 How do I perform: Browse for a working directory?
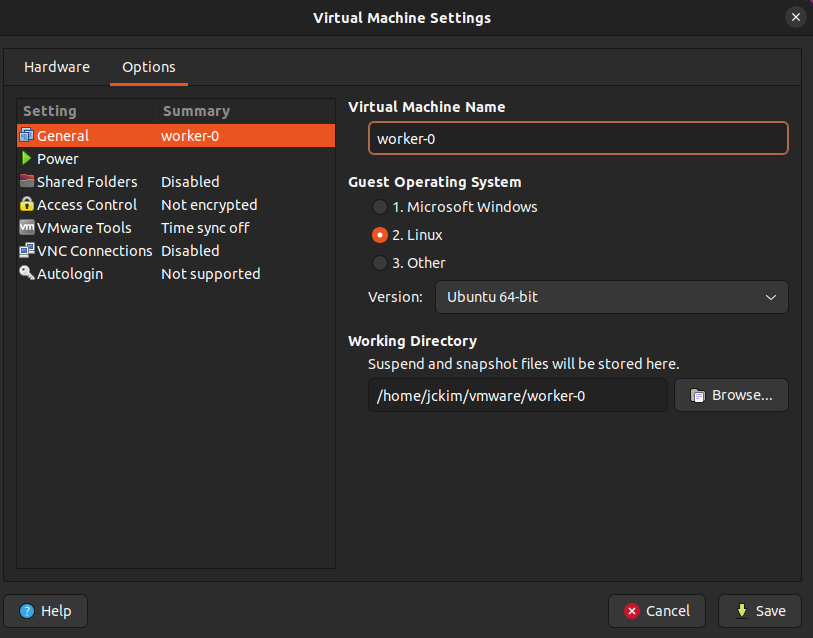(x=731, y=395)
